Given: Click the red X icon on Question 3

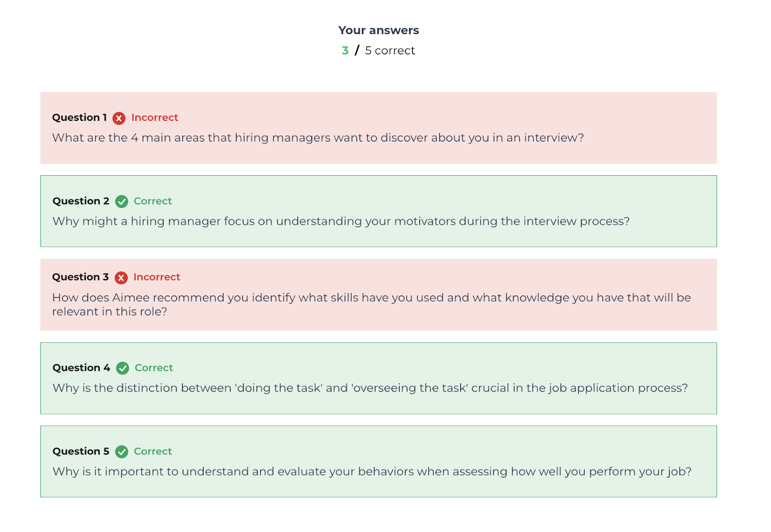Looking at the screenshot, I should 121,278.
